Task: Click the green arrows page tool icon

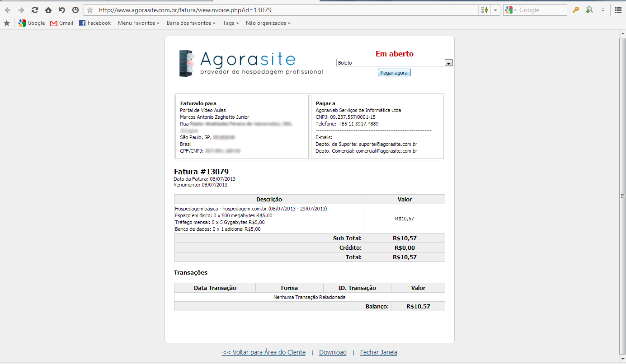Action: [x=485, y=10]
